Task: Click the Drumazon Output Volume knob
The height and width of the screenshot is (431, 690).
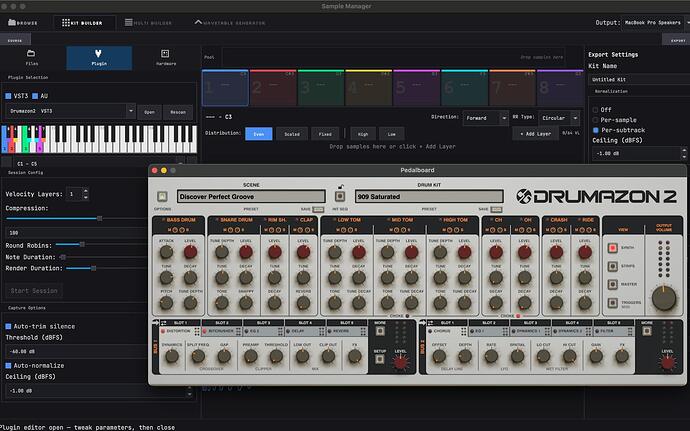Action: click(x=664, y=298)
